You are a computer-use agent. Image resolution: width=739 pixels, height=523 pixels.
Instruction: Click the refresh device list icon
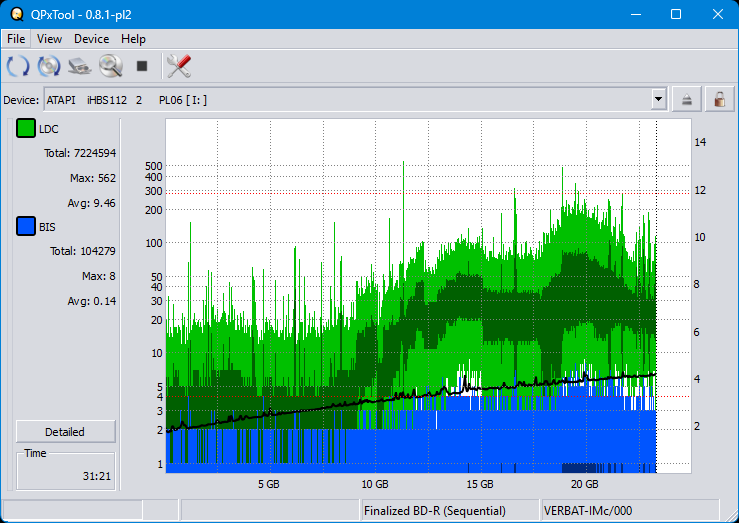coord(18,66)
